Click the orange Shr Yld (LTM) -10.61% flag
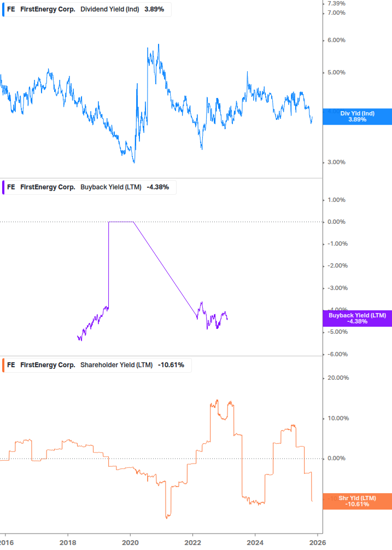 (358, 501)
